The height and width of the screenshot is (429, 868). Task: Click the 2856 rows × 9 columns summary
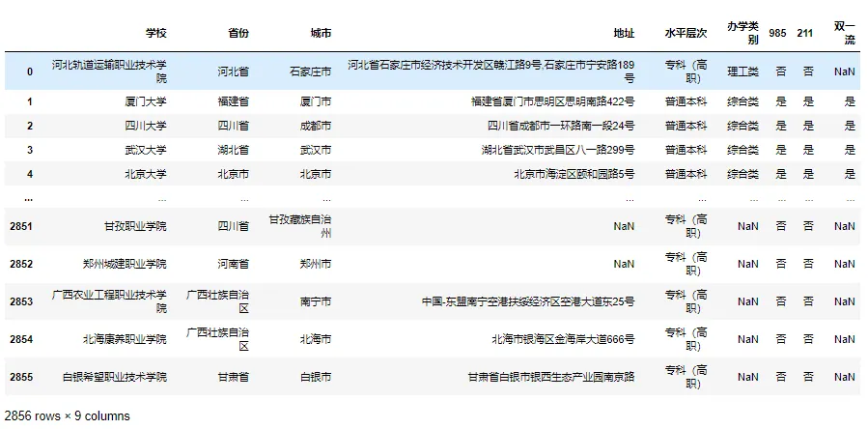pos(67,416)
